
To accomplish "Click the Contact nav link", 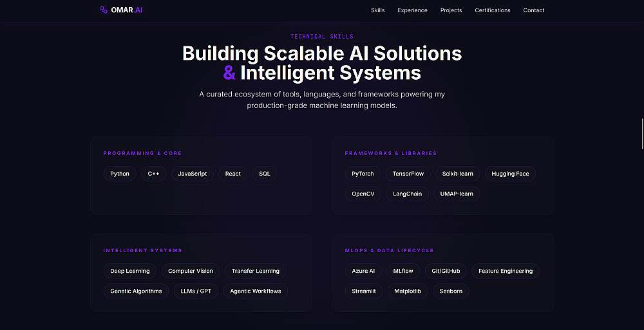I will (534, 10).
